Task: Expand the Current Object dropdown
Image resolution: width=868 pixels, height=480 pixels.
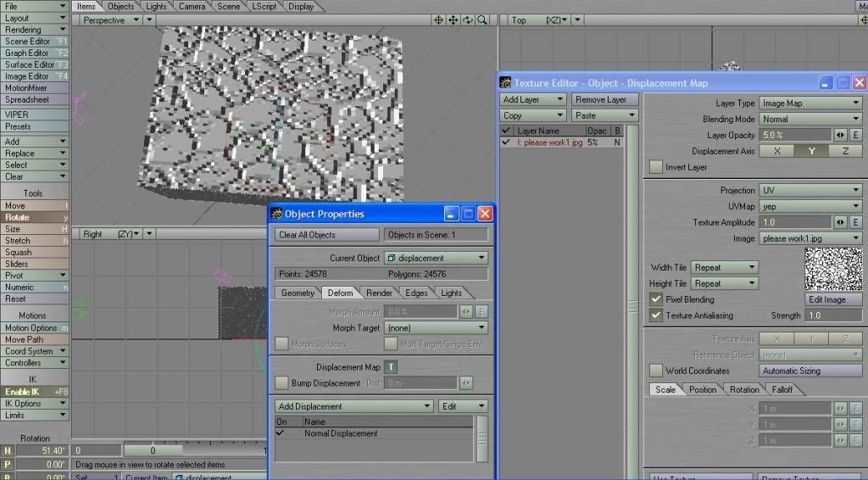Action: [x=436, y=258]
